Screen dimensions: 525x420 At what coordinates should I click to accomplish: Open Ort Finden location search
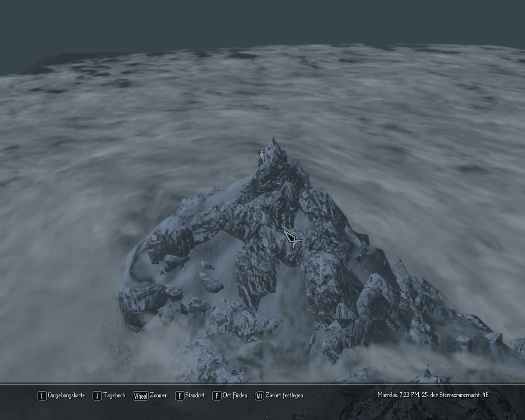click(x=235, y=395)
